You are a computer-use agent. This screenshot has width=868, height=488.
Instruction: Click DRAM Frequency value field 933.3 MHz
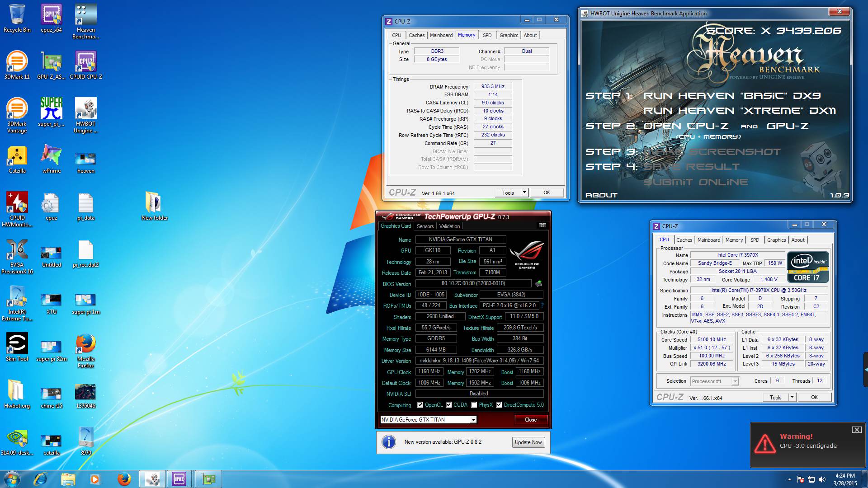pos(493,86)
